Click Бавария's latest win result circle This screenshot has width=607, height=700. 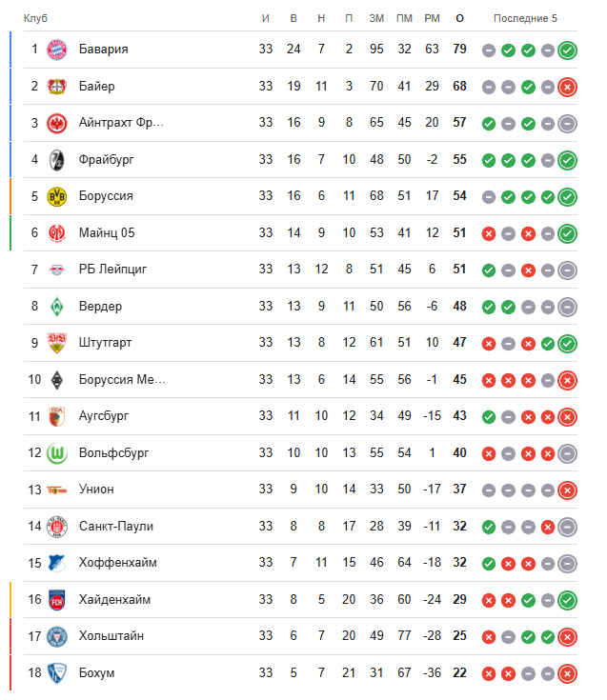(x=567, y=50)
